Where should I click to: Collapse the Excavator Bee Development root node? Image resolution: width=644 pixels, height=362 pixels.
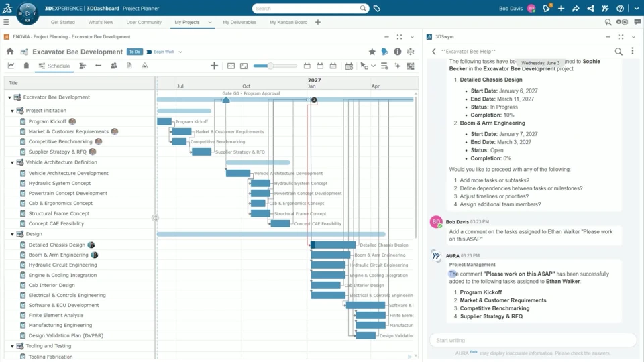(x=9, y=97)
